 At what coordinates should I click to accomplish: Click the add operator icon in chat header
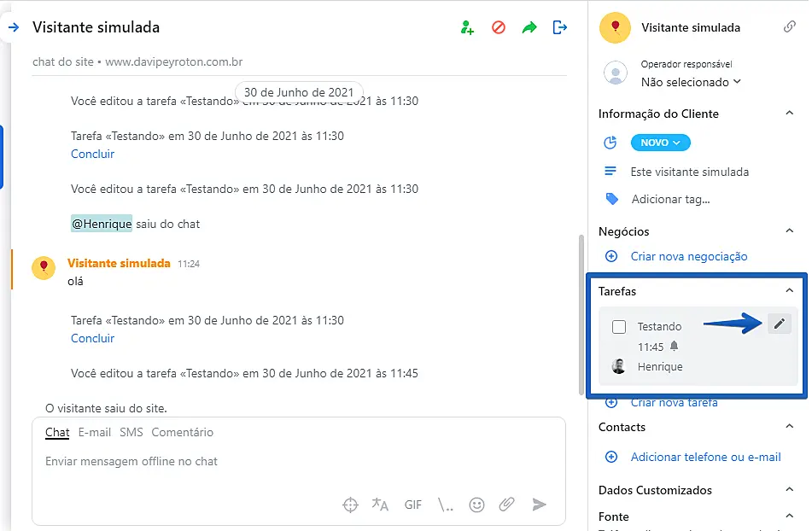click(467, 27)
